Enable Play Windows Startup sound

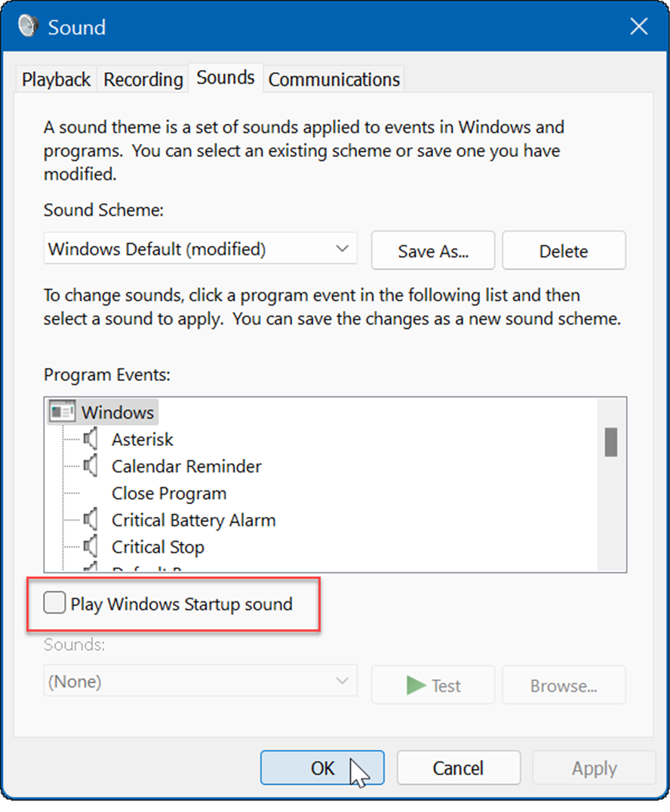click(x=54, y=602)
